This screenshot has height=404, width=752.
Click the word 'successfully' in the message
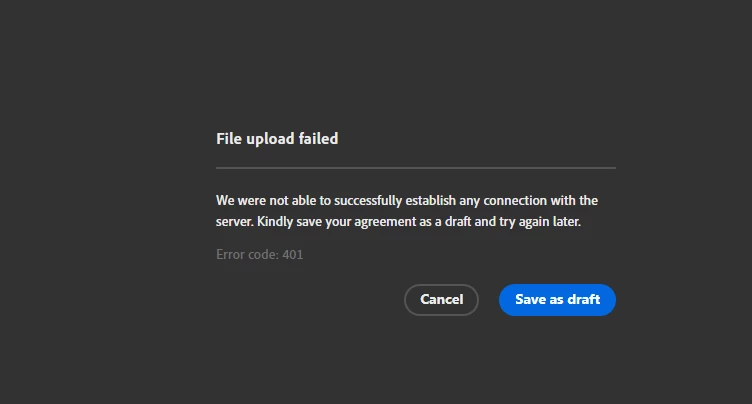(x=368, y=201)
